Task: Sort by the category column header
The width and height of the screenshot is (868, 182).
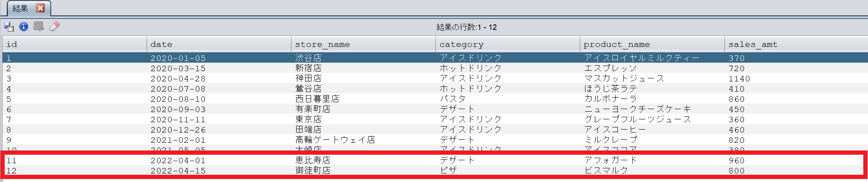Action: (508, 44)
